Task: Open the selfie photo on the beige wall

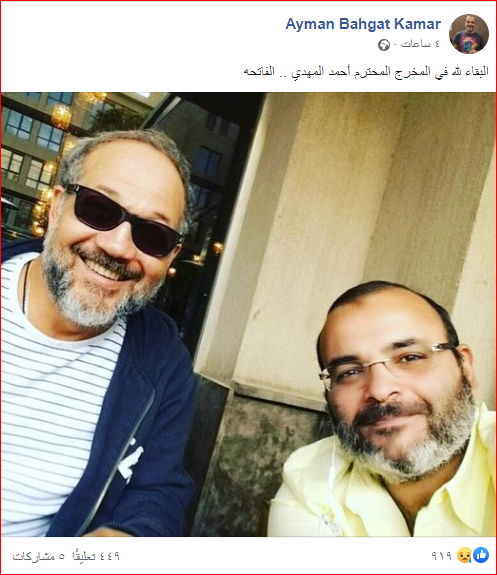Action: tap(248, 314)
